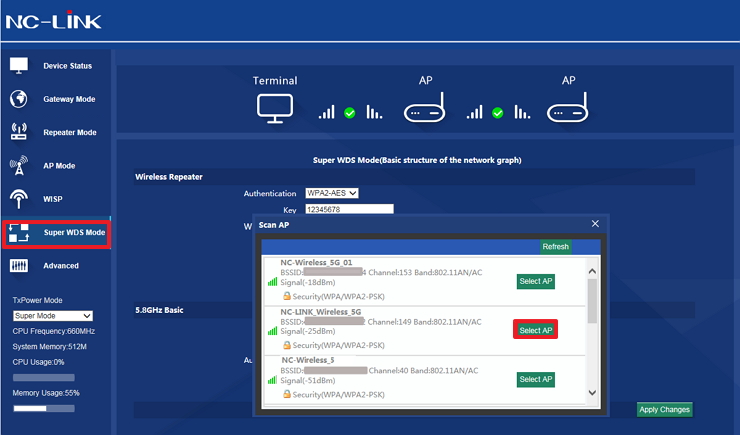Click the middle AP router diagram icon
This screenshot has height=435, width=740.
424,108
